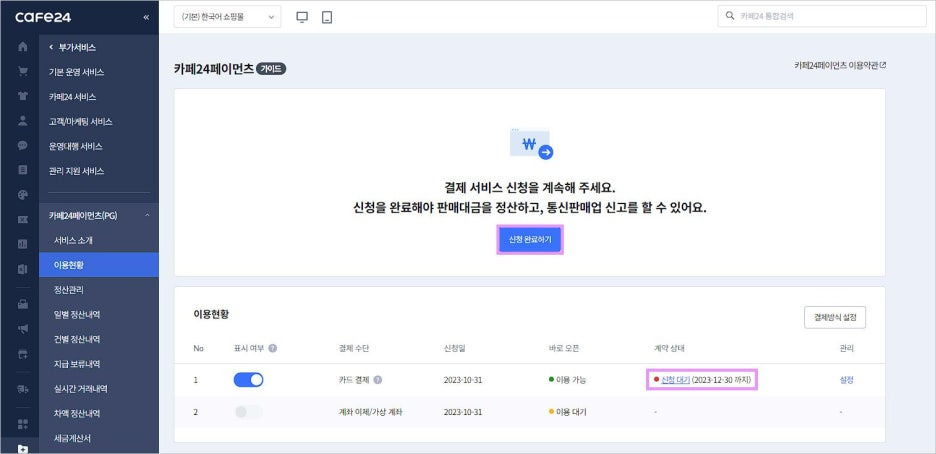The height and width of the screenshot is (454, 936).
Task: Click the 카페24페이먼츠 page heading
Action: (x=214, y=69)
